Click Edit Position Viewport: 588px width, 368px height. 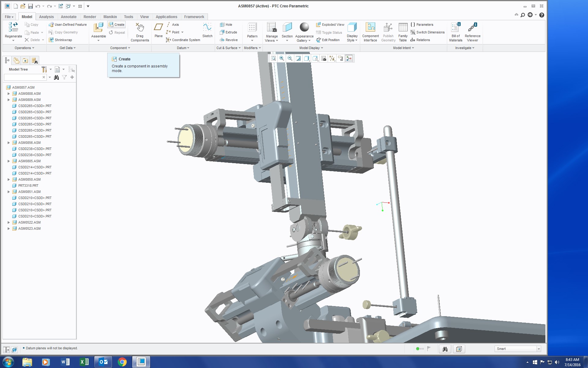coord(328,40)
